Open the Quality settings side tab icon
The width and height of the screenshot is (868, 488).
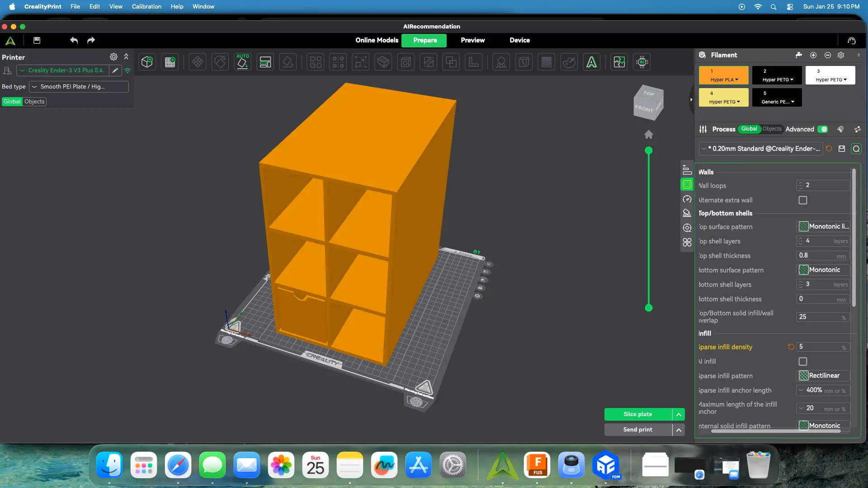click(x=687, y=170)
